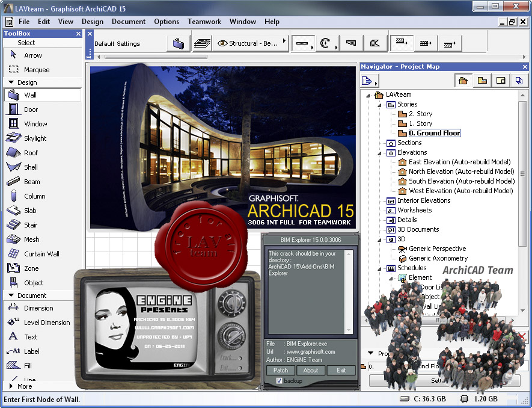Switch Navigator to Project Map view icon
The width and height of the screenshot is (532, 408).
click(x=463, y=81)
